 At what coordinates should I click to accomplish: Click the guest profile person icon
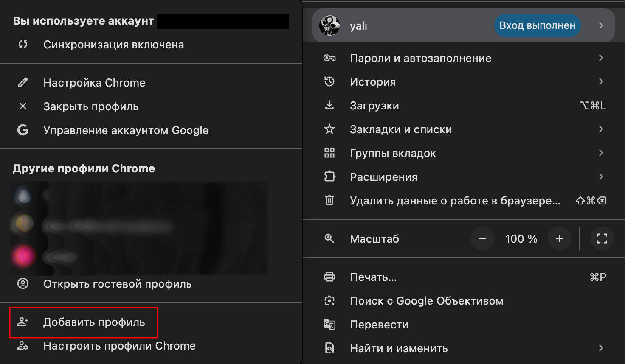(23, 283)
